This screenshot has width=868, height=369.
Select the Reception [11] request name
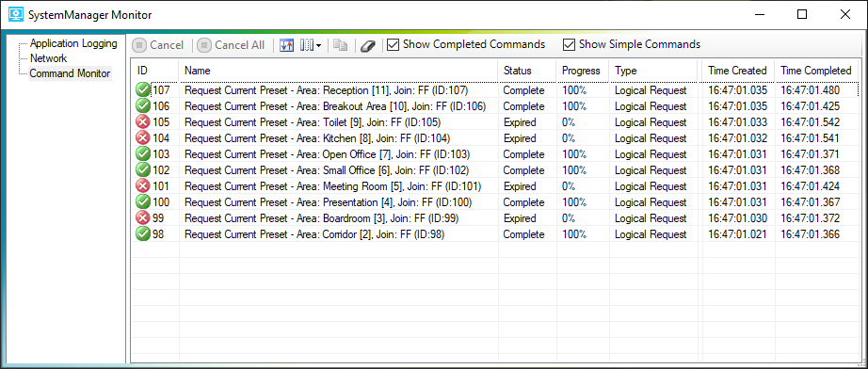[327, 90]
